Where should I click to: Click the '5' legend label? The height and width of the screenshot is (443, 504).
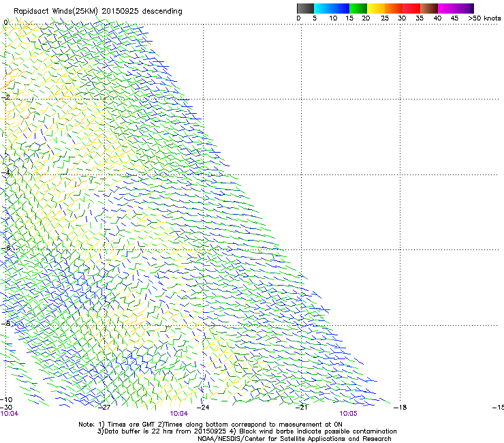click(315, 18)
